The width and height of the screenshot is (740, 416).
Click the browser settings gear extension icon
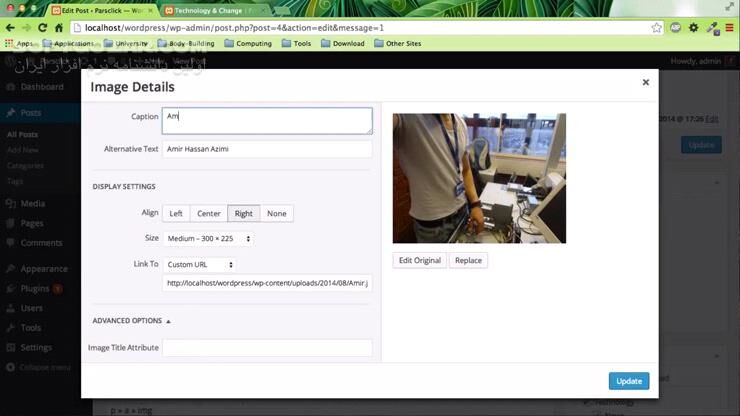694,28
